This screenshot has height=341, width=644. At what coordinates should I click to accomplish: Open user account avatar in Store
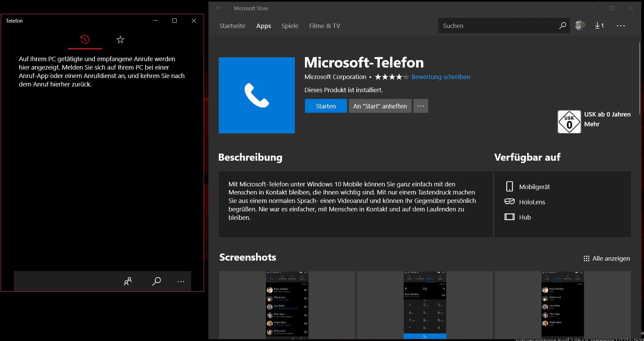tap(580, 25)
